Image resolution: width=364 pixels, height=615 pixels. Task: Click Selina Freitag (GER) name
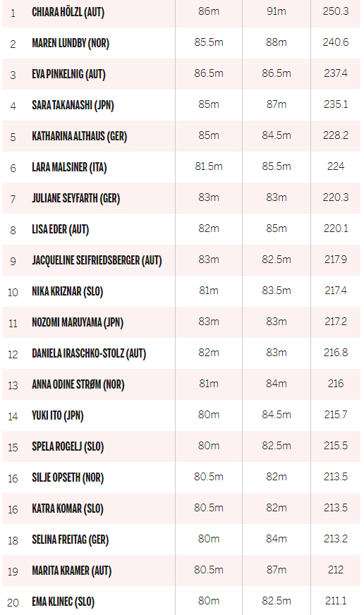71,540
